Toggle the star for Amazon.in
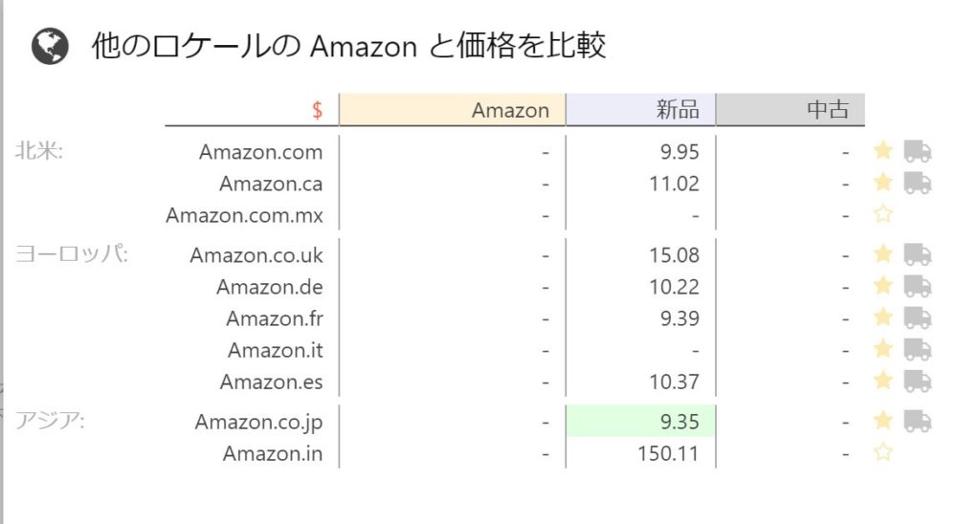 point(882,451)
